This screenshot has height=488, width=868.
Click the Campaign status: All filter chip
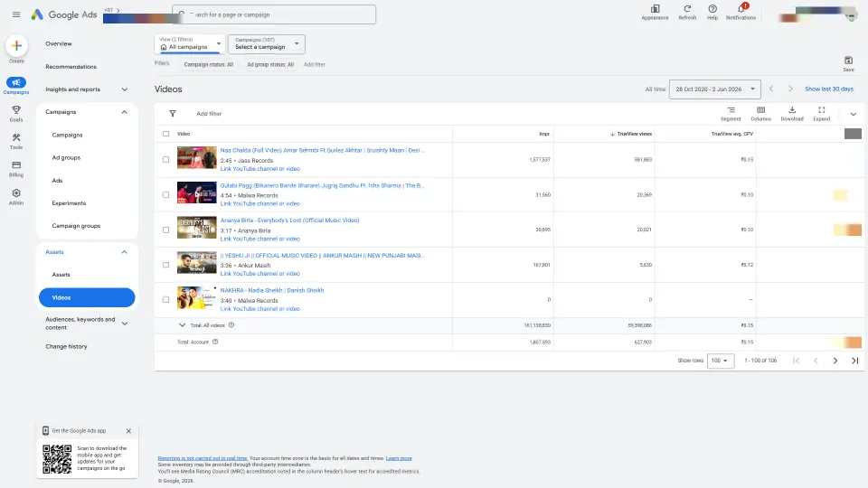tap(209, 65)
